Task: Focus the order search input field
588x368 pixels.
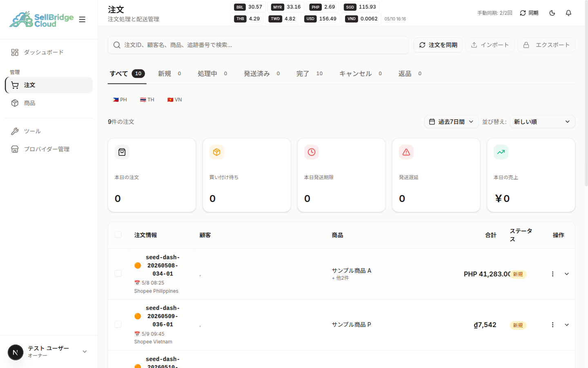Action: (258, 45)
